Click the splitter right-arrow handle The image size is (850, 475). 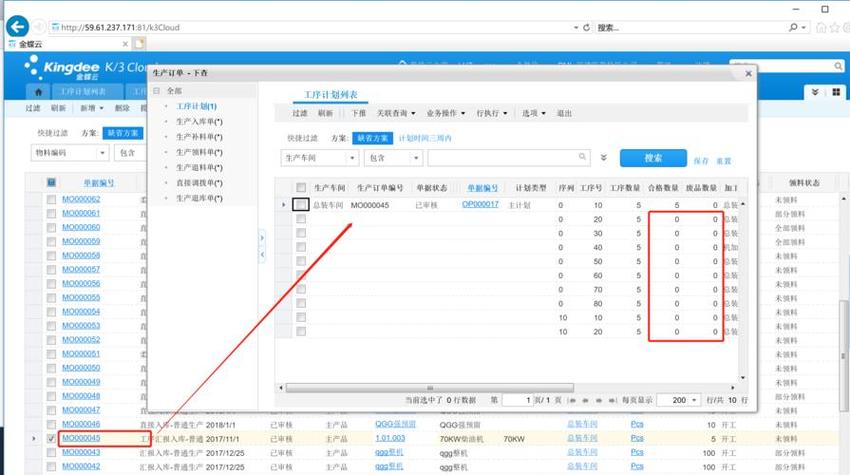click(262, 238)
